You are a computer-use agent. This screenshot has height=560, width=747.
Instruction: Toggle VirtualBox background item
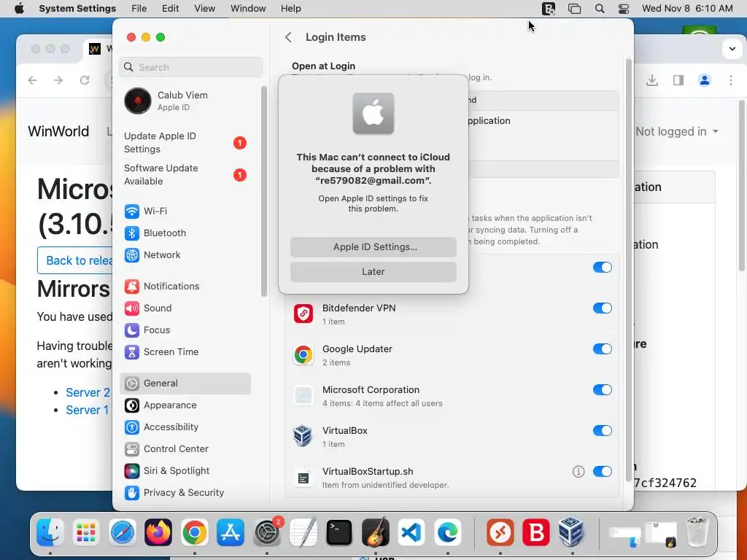pyautogui.click(x=602, y=431)
